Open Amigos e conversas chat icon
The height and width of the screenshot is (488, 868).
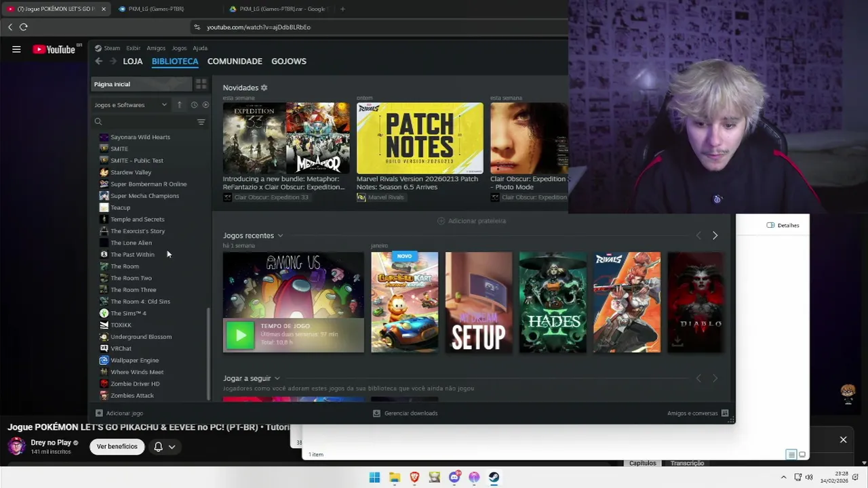pyautogui.click(x=725, y=413)
